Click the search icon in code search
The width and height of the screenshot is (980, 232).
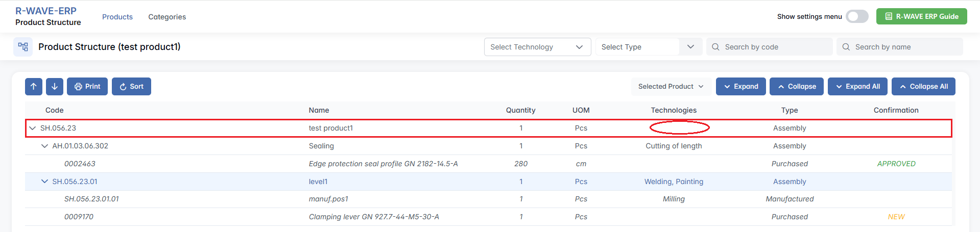pyautogui.click(x=715, y=47)
